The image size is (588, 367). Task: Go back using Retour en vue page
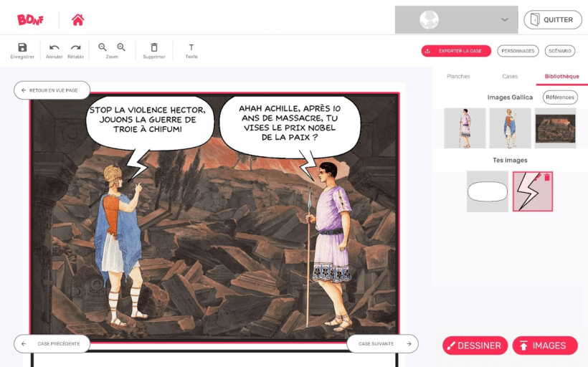click(x=52, y=90)
